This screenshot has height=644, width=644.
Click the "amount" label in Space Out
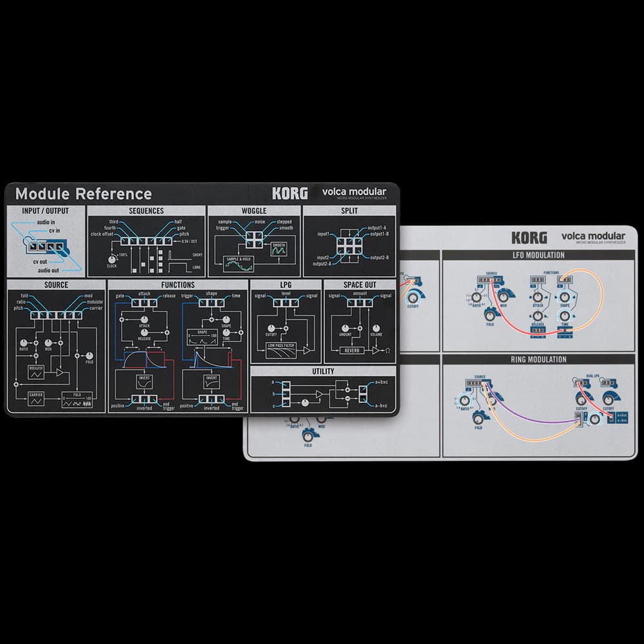click(360, 294)
